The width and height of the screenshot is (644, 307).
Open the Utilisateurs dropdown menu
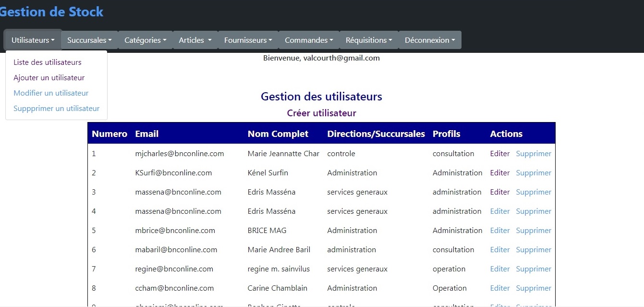click(33, 40)
